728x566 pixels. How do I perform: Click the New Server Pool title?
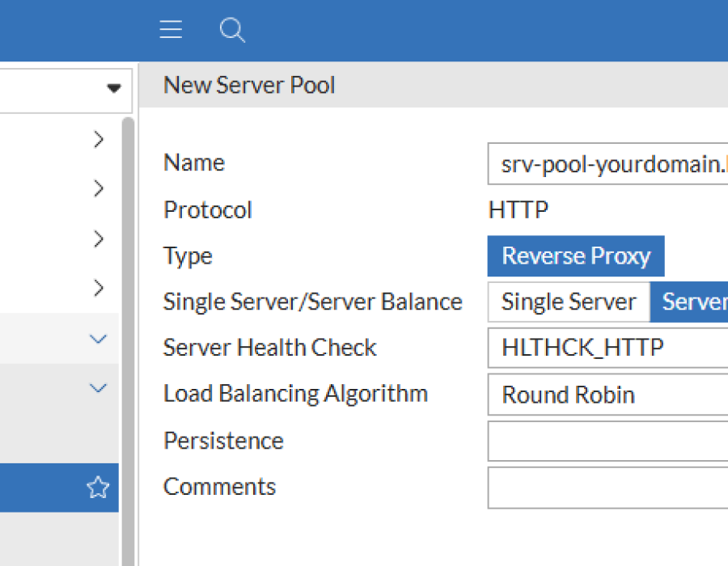click(x=249, y=86)
